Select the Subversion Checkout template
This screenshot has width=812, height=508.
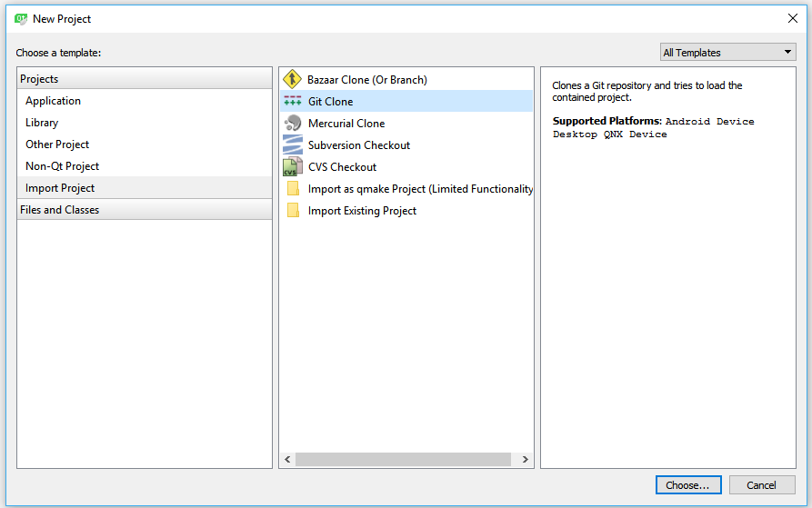(x=406, y=144)
